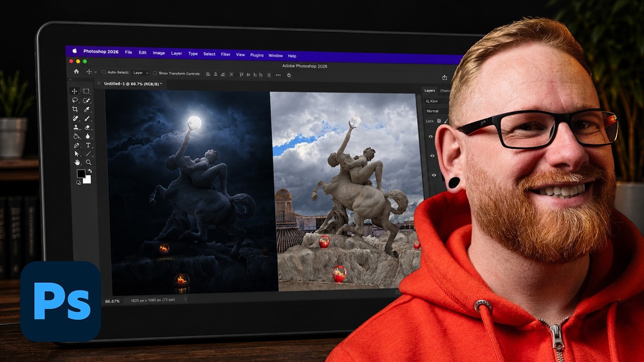Open the File menu
The image size is (644, 362).
pos(128,52)
